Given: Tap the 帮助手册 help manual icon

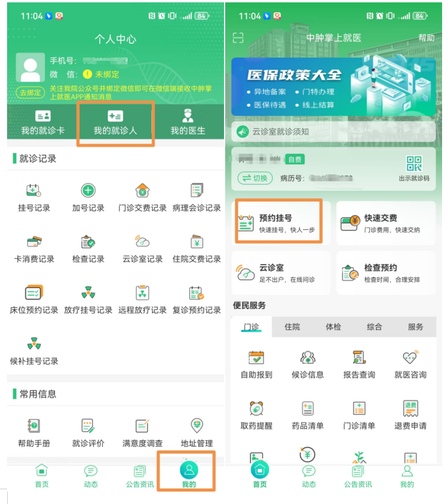Looking at the screenshot, I should coord(34,426).
